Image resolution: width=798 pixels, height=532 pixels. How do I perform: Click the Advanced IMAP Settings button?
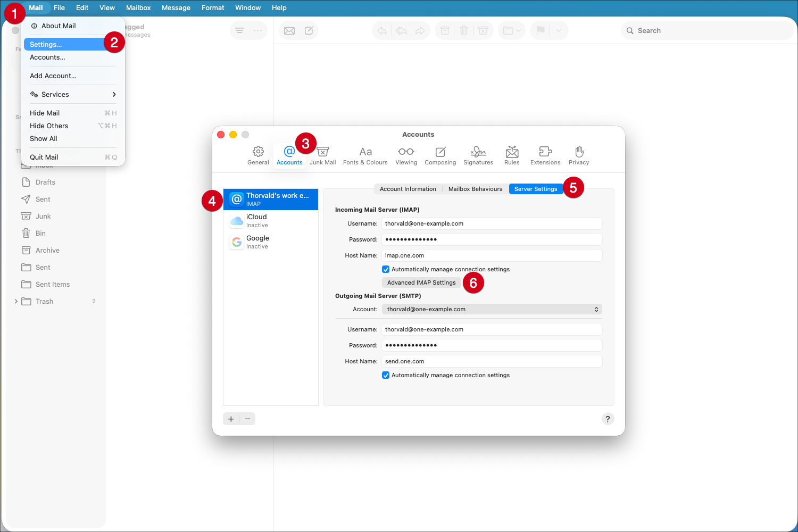421,282
